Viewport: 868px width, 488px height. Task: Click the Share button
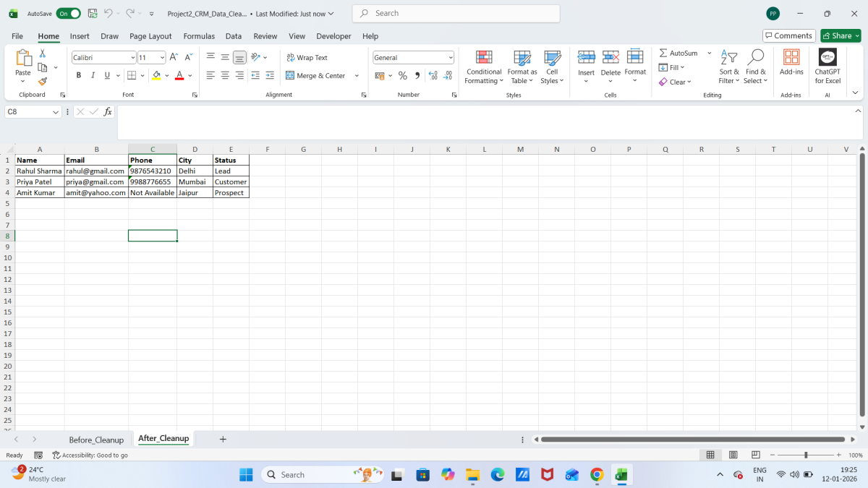pos(841,35)
